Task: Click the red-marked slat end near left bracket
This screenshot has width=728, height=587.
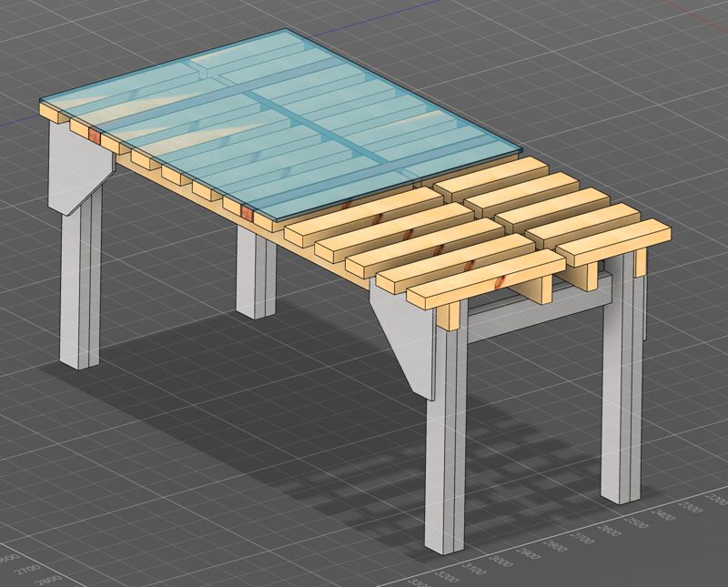Action: pyautogui.click(x=94, y=135)
